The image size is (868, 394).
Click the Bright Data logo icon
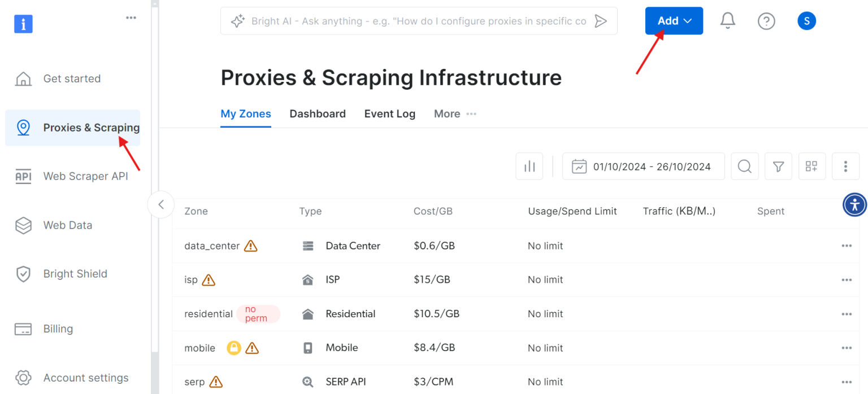(x=23, y=24)
